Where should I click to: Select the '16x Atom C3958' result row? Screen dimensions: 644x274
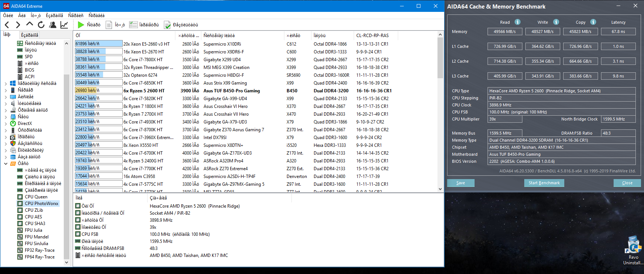pos(236,176)
